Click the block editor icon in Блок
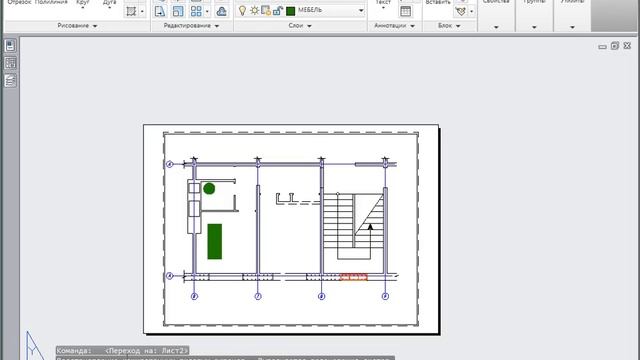 [461, 11]
